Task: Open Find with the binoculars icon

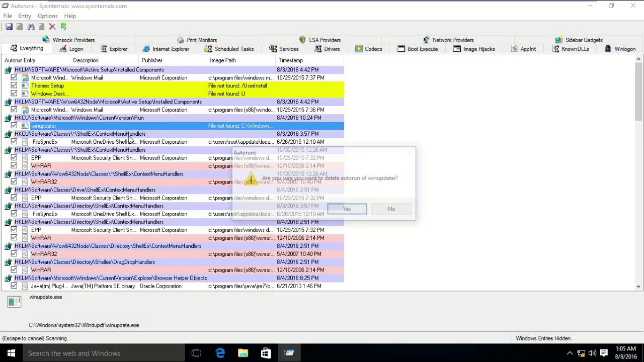Action: coord(31,27)
